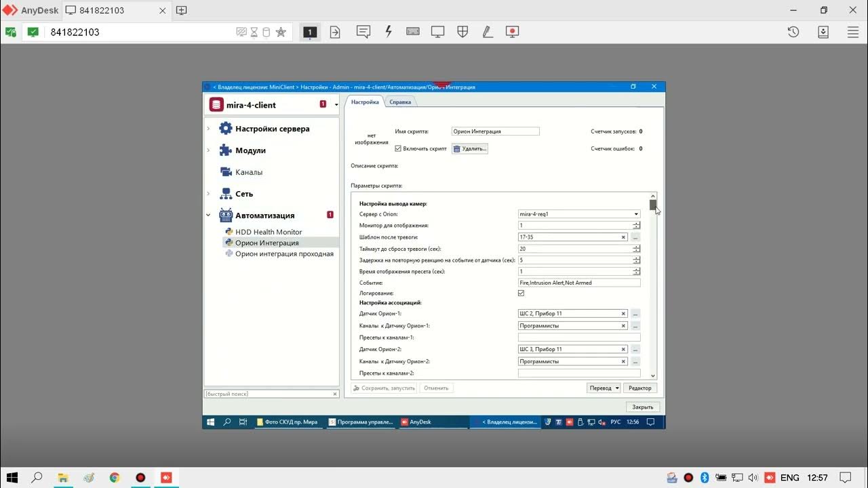Viewport: 868px width, 488px height.
Task: Click Редактор button
Action: point(639,388)
